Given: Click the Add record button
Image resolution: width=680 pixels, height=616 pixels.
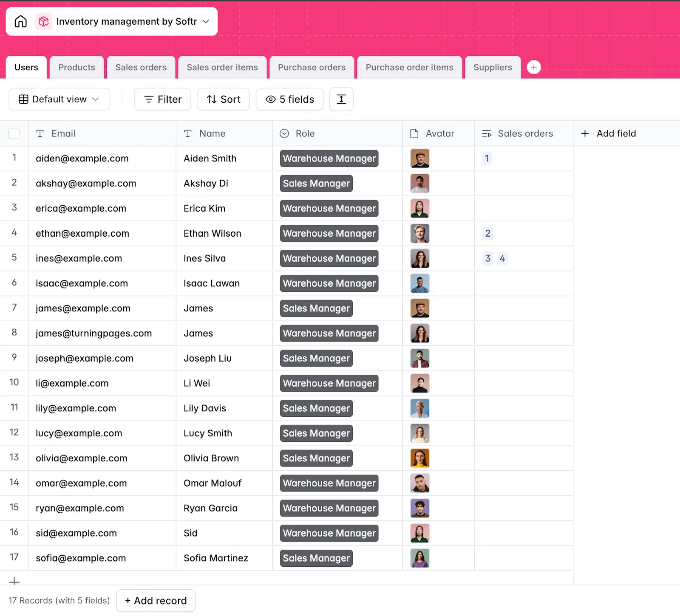Looking at the screenshot, I should 156,600.
